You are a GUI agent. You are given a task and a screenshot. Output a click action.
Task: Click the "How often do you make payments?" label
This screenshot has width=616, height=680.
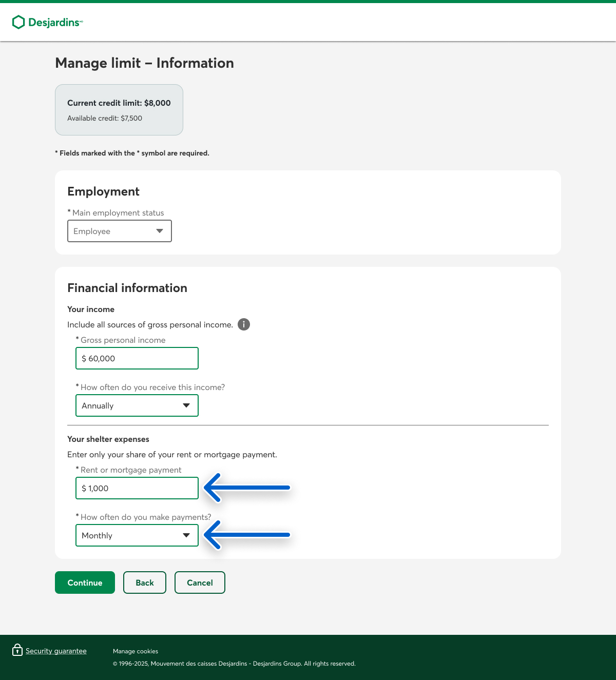146,517
